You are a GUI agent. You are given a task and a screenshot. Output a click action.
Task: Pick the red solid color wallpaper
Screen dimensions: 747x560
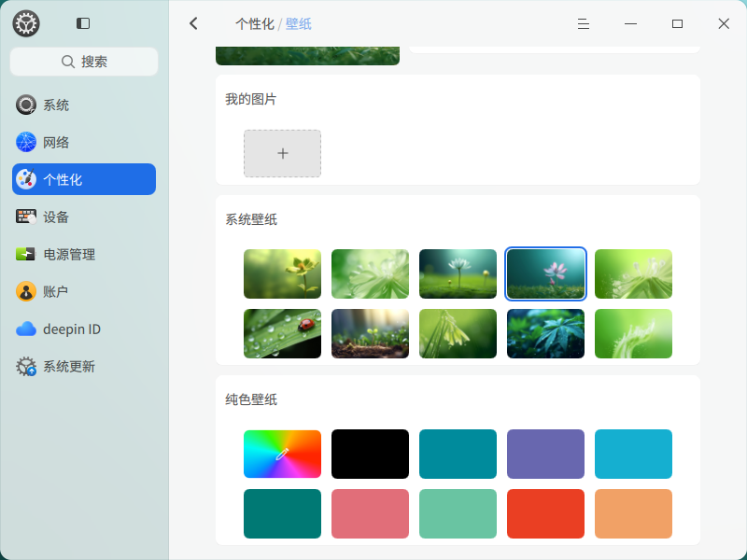tap(545, 513)
